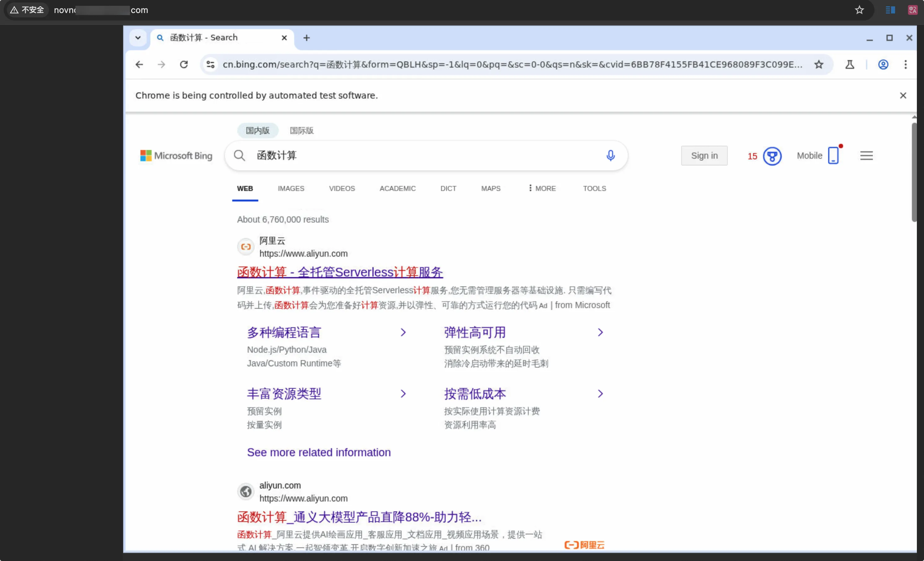This screenshot has height=561, width=924.
Task: Open the tab search dropdown arrow
Action: pyautogui.click(x=138, y=38)
